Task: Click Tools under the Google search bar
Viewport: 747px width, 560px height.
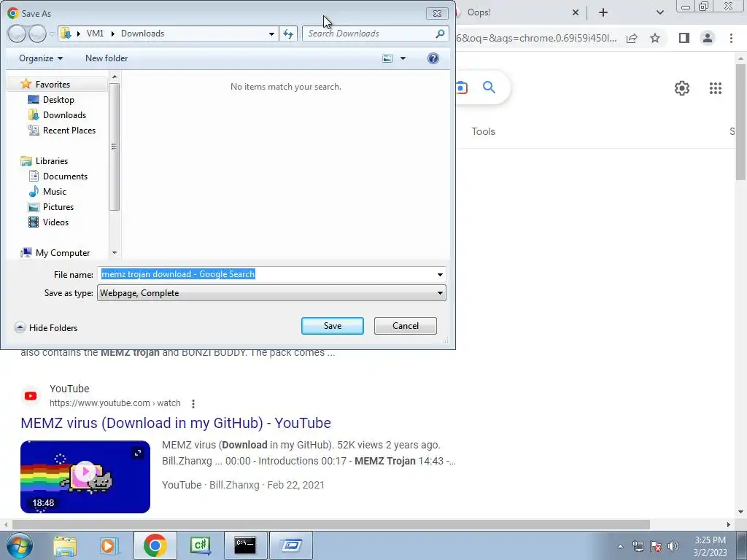Action: click(x=484, y=131)
